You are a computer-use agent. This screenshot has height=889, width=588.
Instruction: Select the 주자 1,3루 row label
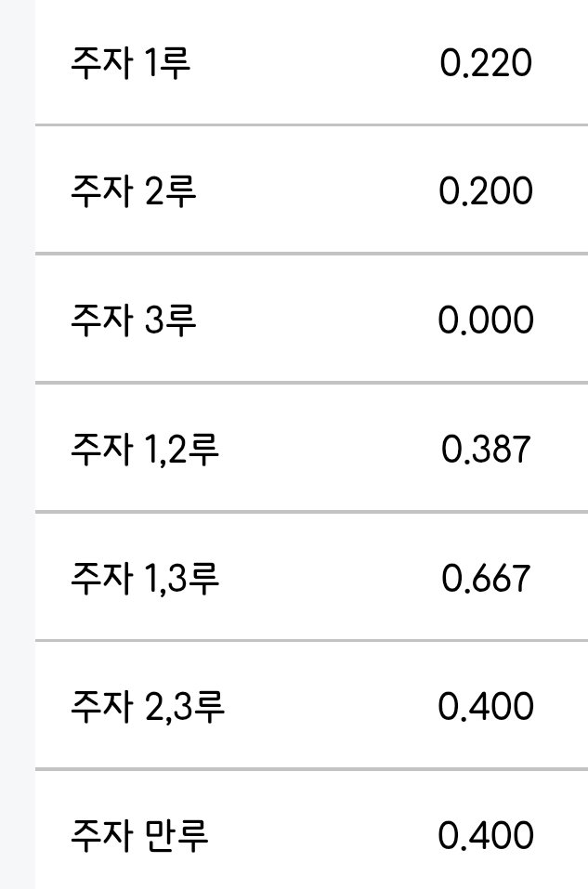[145, 578]
